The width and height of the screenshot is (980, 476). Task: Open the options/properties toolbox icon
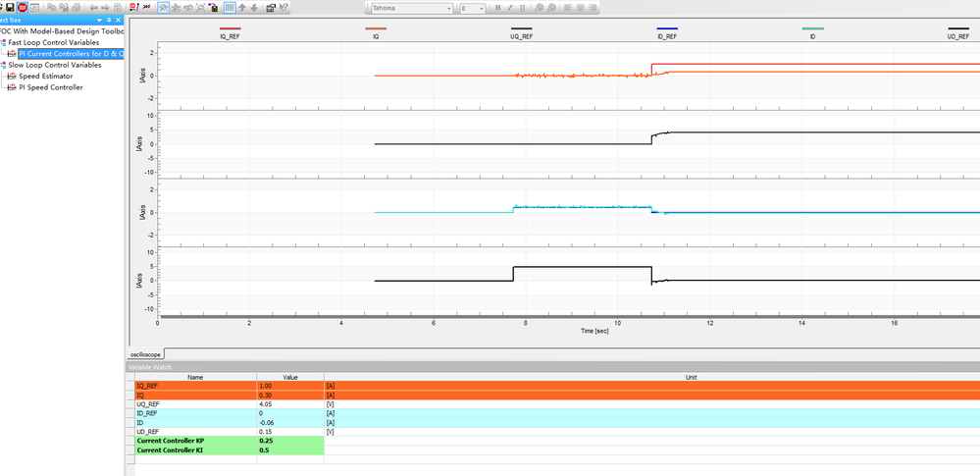pos(272,8)
